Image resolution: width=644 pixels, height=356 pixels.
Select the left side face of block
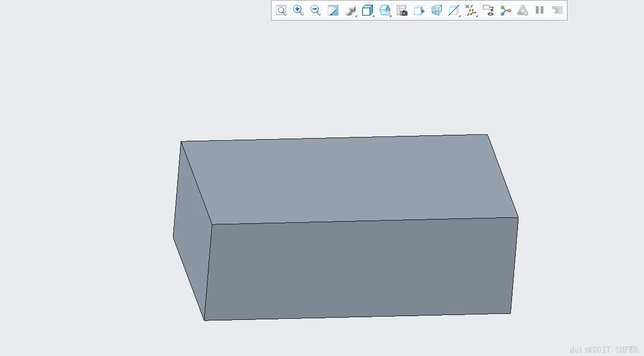(192, 230)
